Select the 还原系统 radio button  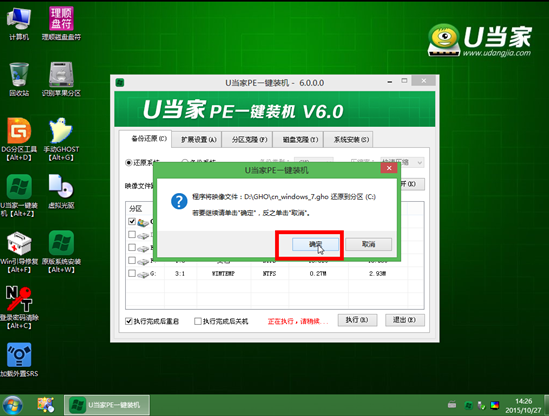coord(128,162)
